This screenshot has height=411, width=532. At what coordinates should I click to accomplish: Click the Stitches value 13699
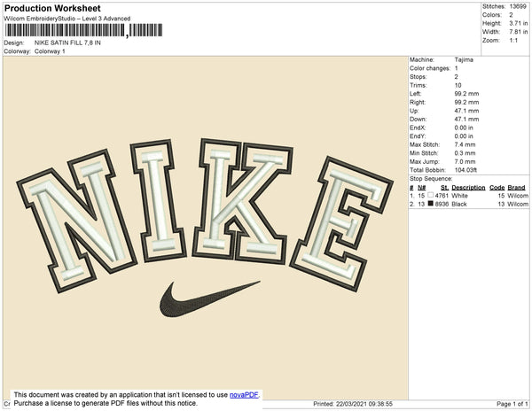518,6
